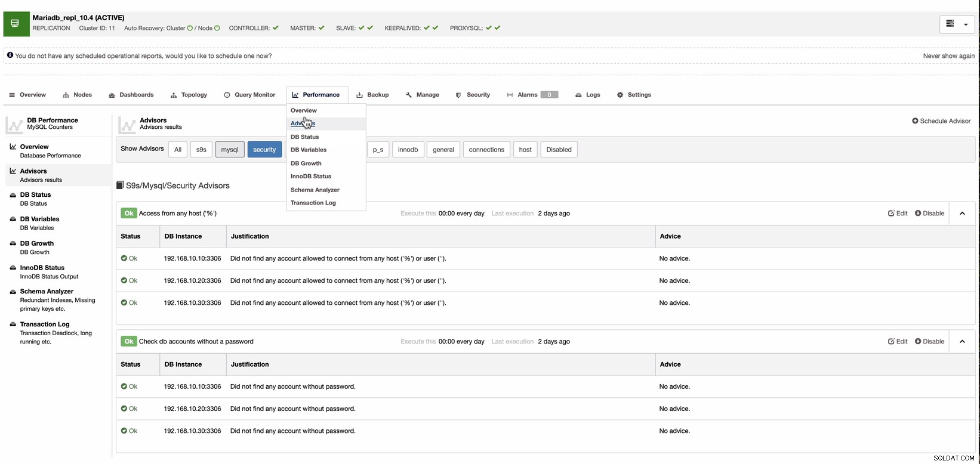
Task: Click Ok status for 192.168.10.10 in first table
Action: point(129,258)
